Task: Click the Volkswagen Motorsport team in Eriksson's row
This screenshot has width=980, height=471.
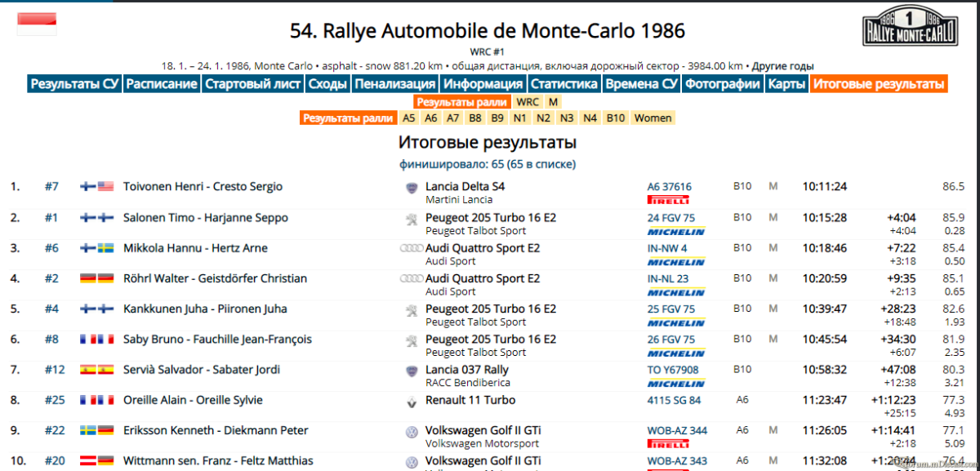Action: (482, 444)
